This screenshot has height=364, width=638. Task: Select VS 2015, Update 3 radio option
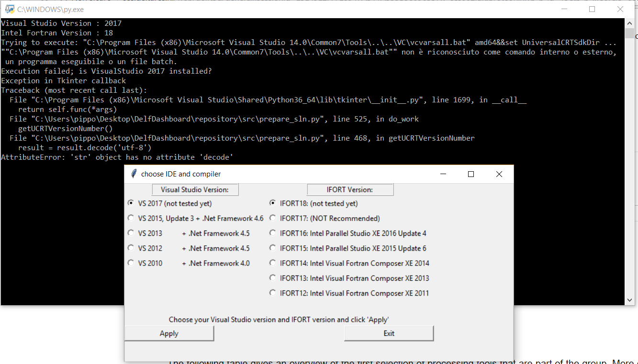[x=131, y=218]
